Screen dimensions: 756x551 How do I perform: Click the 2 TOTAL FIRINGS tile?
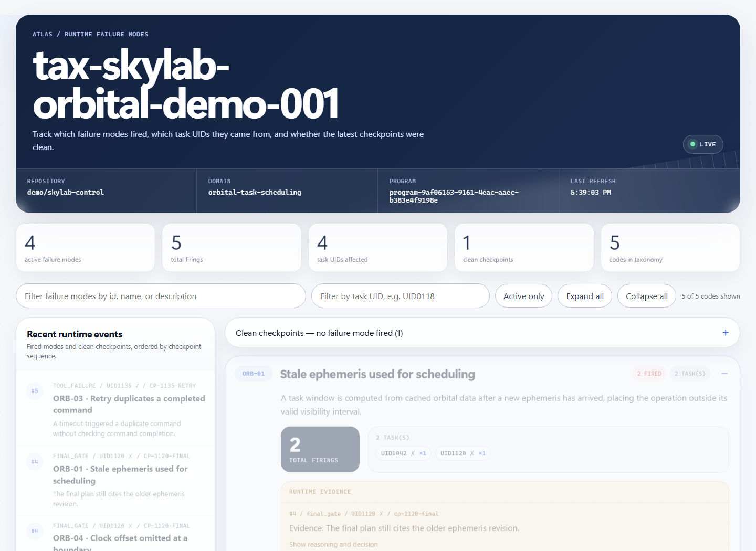[320, 449]
